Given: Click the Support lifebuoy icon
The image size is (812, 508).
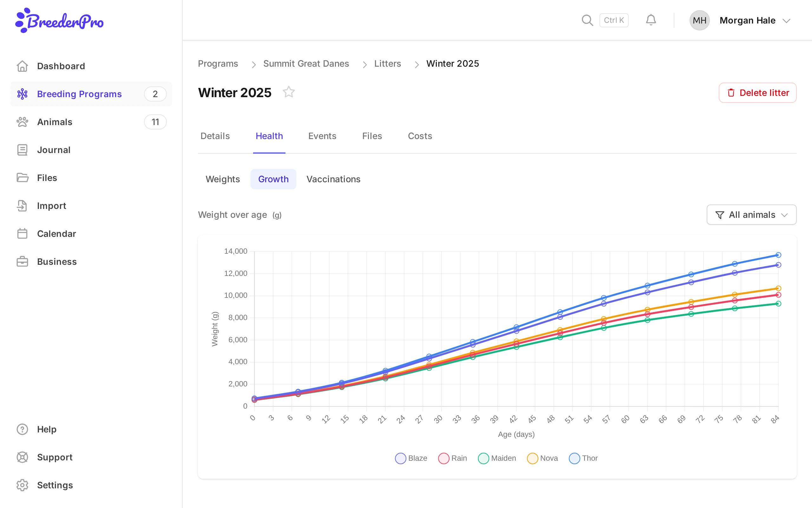Looking at the screenshot, I should point(23,457).
